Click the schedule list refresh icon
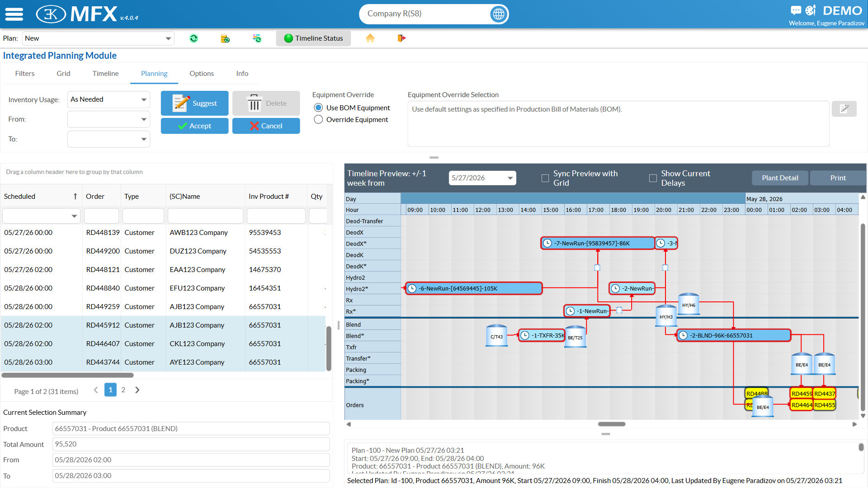This screenshot has height=488, width=868. coord(257,38)
